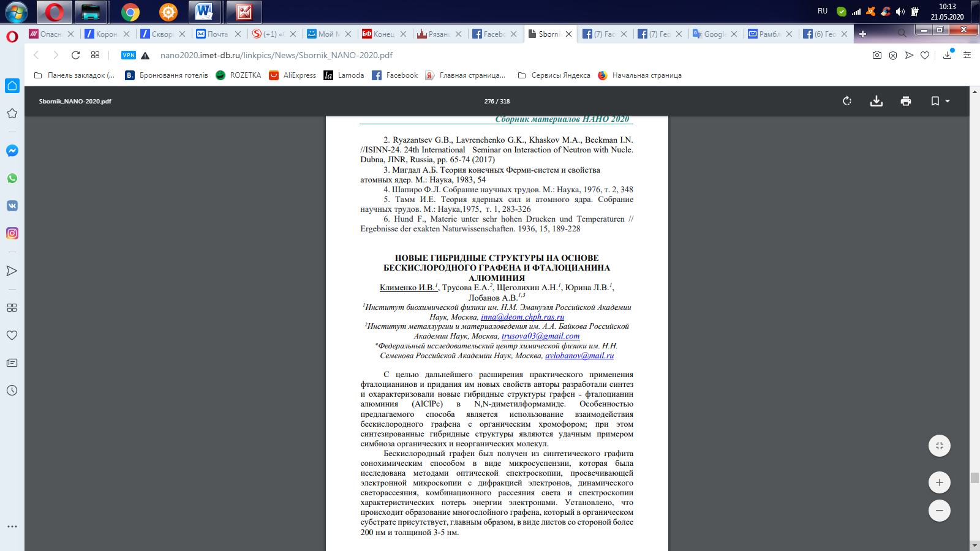Open VK in the sidebar
The height and width of the screenshot is (551, 980).
(12, 206)
